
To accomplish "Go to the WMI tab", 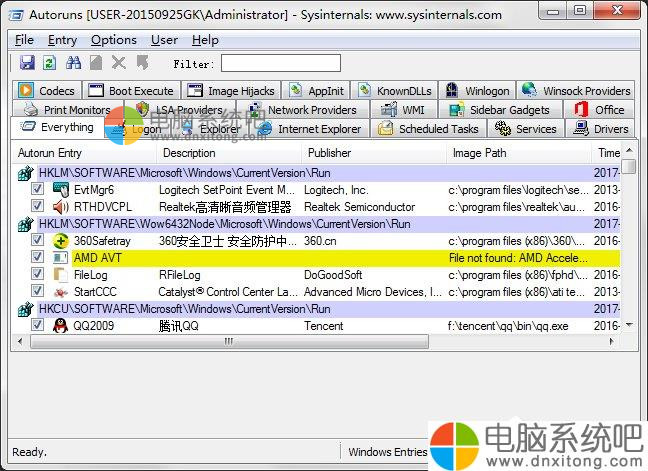I will point(403,110).
